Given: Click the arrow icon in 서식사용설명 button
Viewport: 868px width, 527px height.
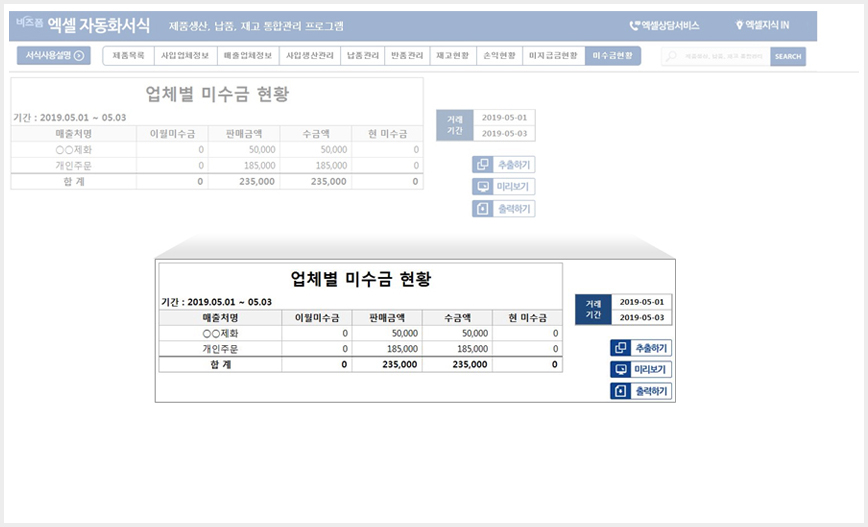Looking at the screenshot, I should click(x=79, y=55).
